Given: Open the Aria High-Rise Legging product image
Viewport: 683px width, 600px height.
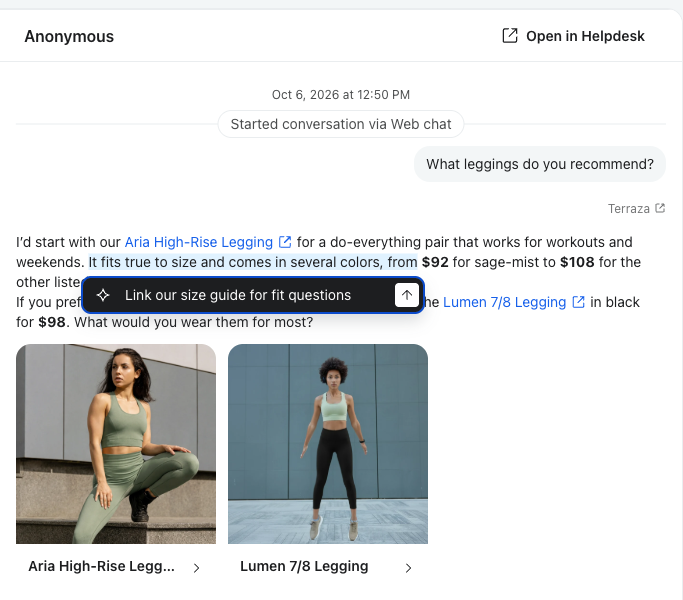Looking at the screenshot, I should coord(116,444).
